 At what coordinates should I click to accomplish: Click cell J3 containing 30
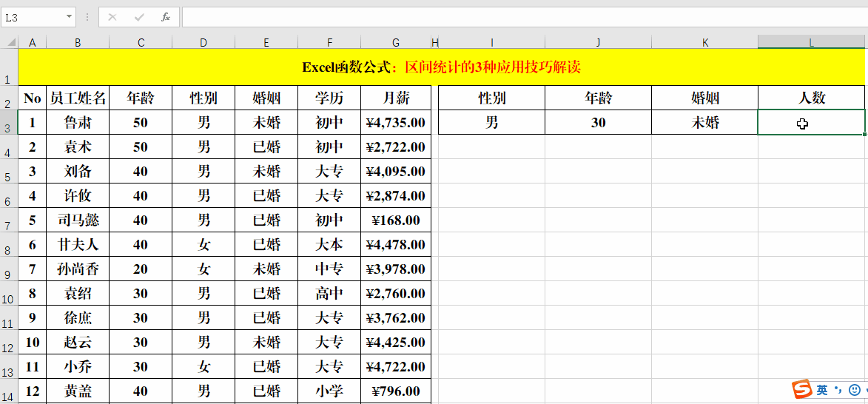pos(599,122)
